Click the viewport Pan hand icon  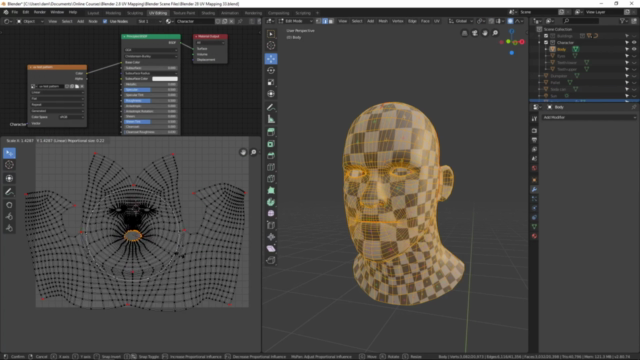pos(485,33)
